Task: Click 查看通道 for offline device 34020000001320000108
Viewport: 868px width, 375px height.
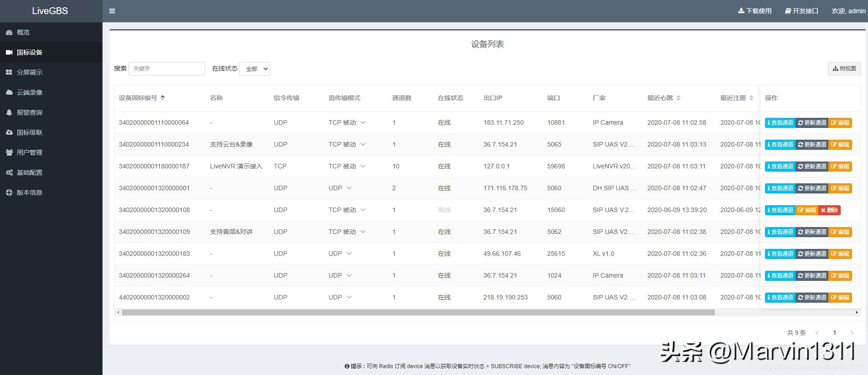Action: pos(781,210)
